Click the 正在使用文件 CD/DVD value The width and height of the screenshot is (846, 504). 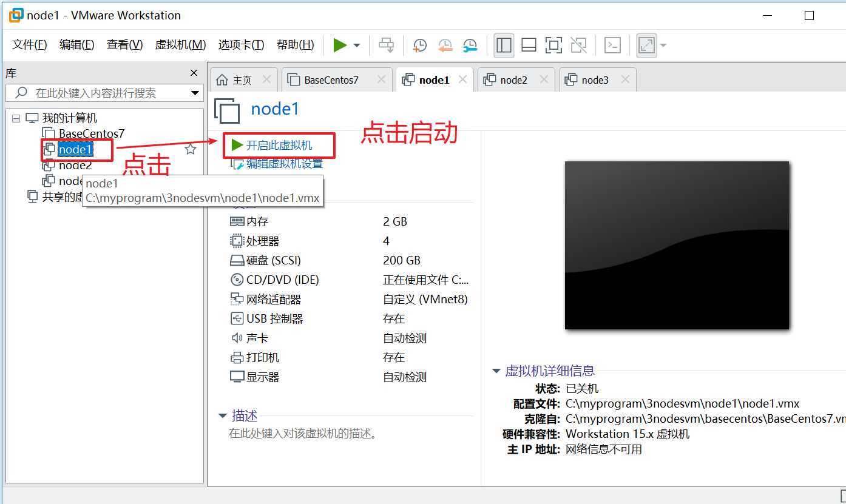(426, 280)
